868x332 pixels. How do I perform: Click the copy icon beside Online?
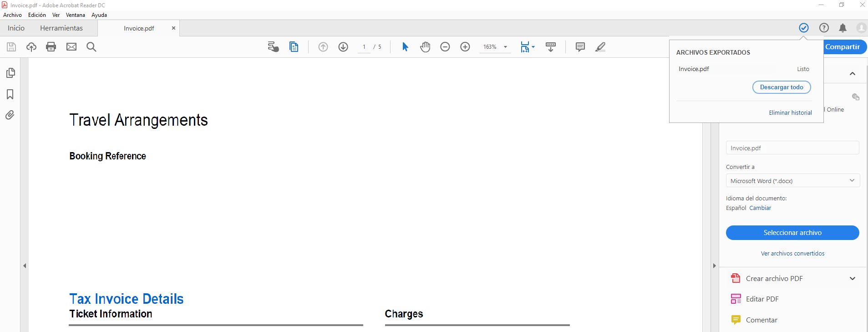coord(856,97)
